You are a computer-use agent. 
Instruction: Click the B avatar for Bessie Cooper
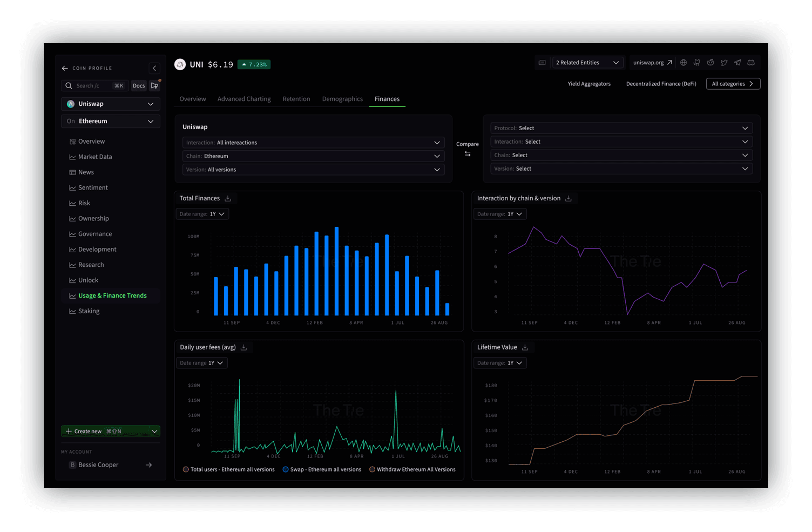pos(72,465)
